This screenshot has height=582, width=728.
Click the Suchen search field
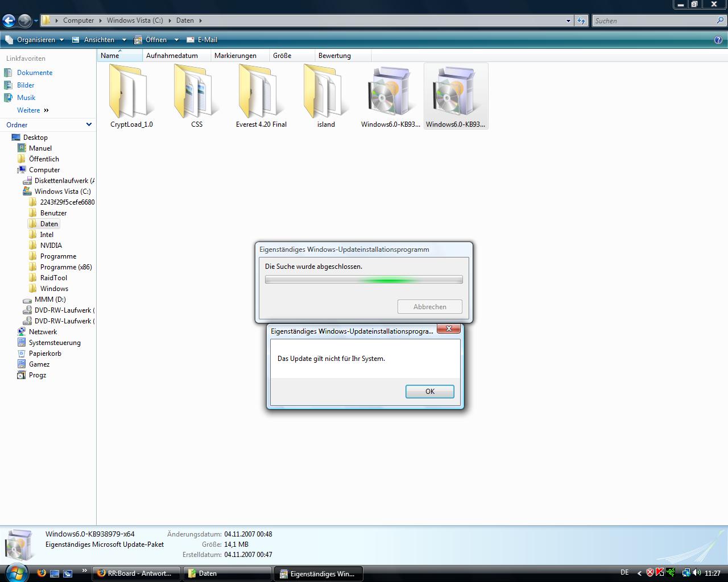pyautogui.click(x=654, y=20)
